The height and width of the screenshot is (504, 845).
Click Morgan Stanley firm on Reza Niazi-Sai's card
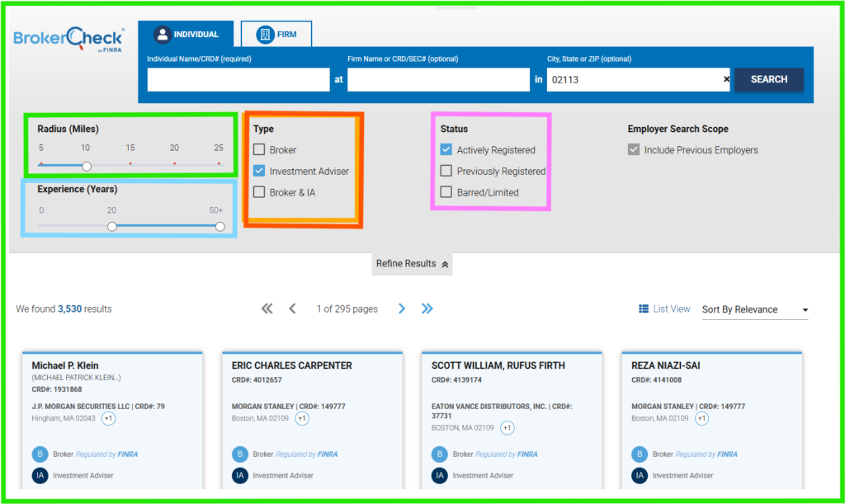click(688, 407)
